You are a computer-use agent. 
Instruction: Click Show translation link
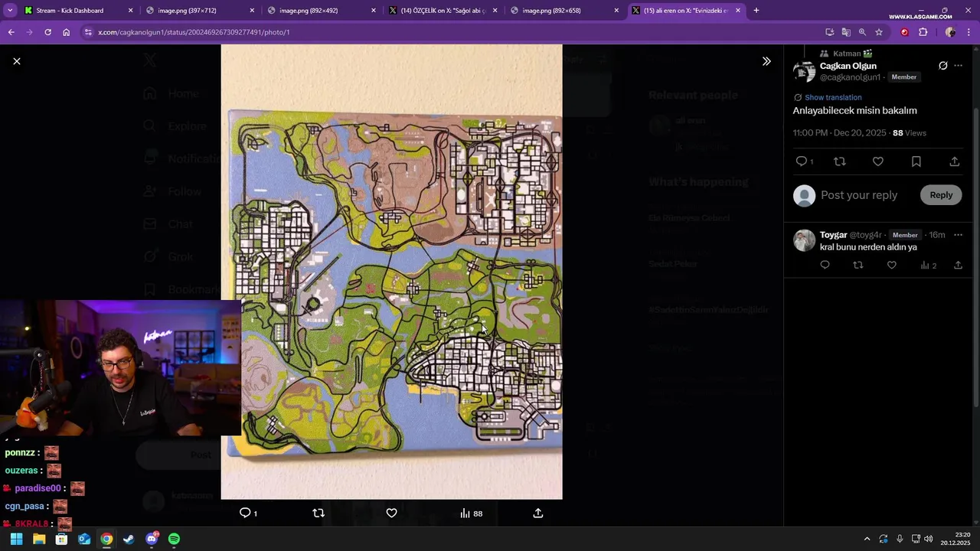pos(833,97)
